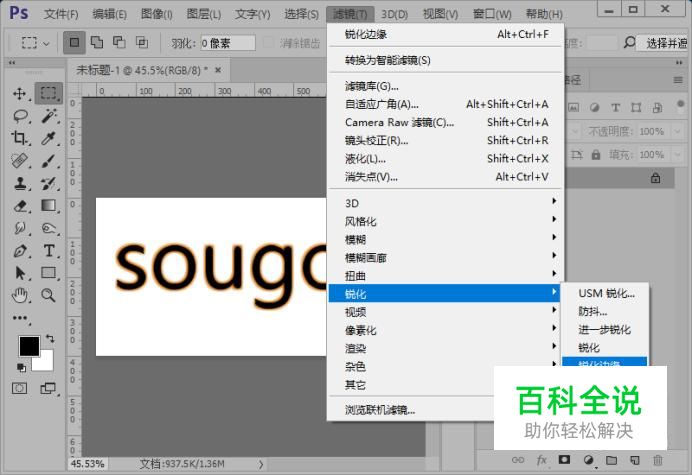
Task: Close the 未标题-1 document tab
Action: [x=218, y=70]
